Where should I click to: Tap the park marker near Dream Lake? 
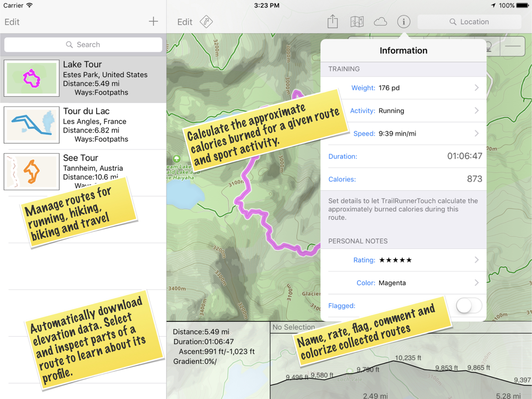coord(177,159)
